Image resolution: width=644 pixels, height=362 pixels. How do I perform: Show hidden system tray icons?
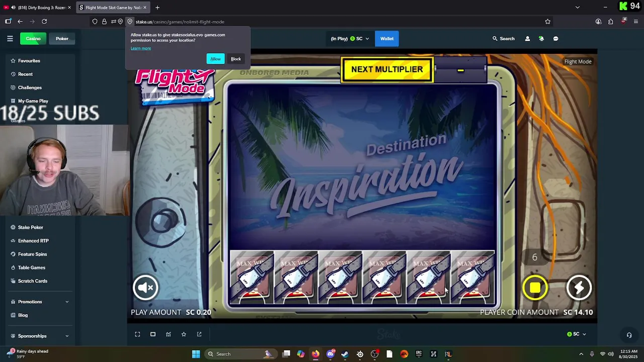[581, 354]
